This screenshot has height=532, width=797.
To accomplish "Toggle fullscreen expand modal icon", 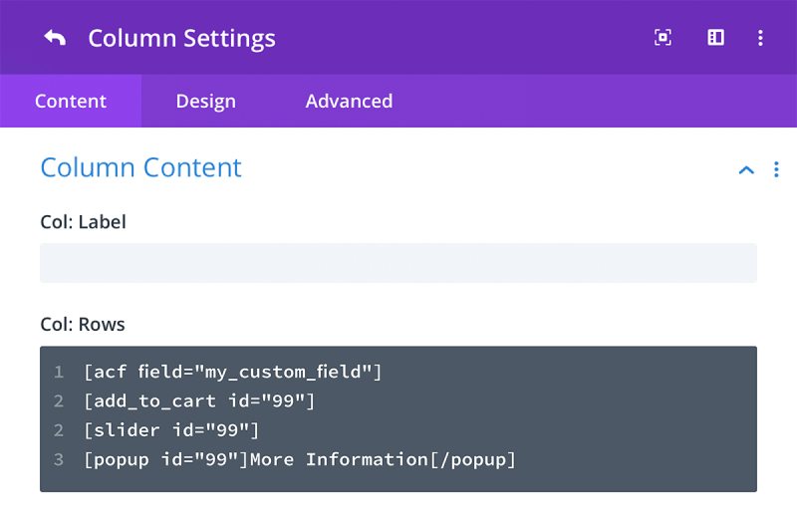I will coord(663,38).
